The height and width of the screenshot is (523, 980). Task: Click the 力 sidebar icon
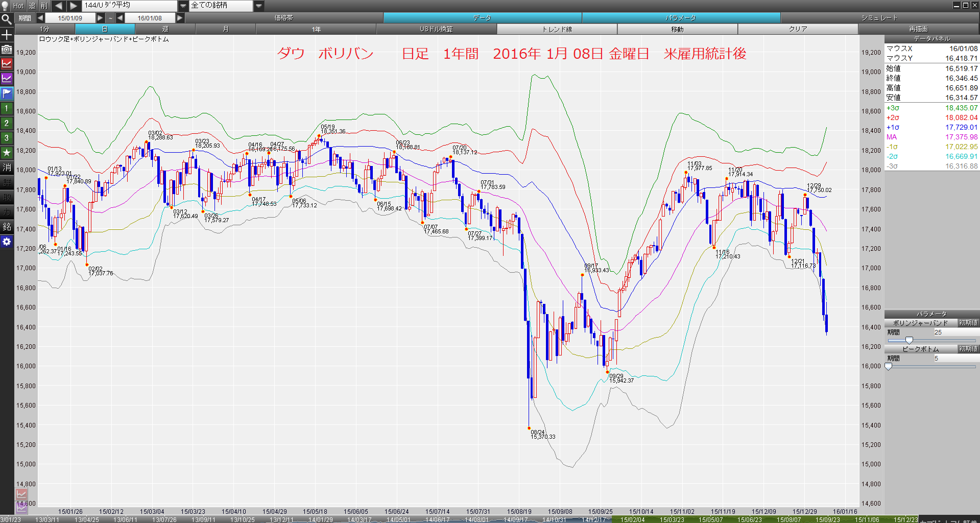[x=7, y=212]
